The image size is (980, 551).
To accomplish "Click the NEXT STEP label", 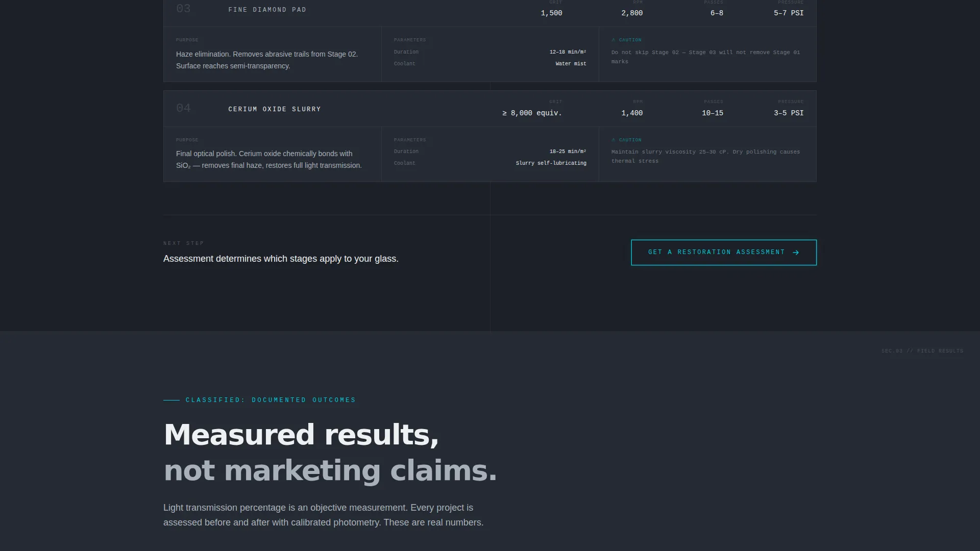I will (184, 243).
